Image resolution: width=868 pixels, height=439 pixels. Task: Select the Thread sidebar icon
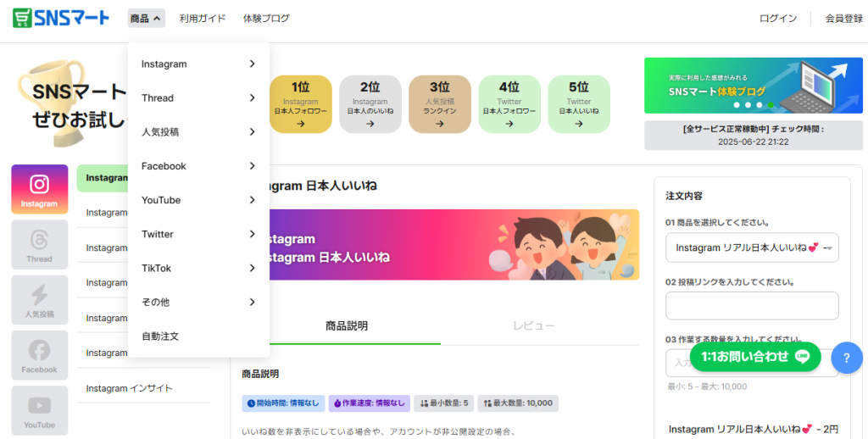(x=39, y=245)
